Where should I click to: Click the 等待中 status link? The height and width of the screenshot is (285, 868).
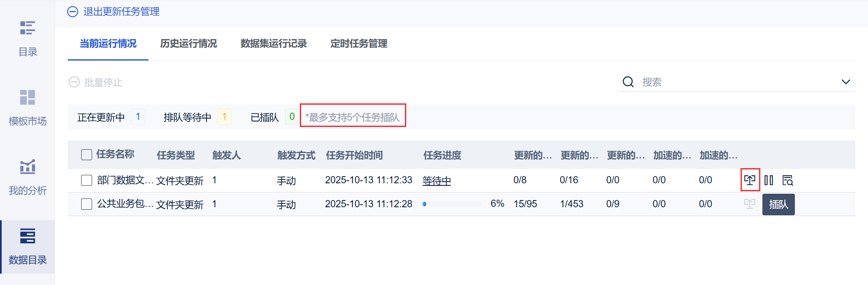pos(437,181)
